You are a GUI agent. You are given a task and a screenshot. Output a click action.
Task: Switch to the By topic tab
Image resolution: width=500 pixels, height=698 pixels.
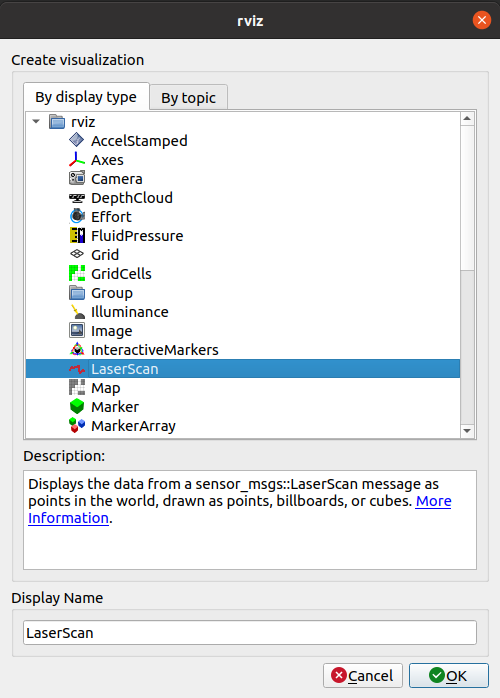pos(188,97)
